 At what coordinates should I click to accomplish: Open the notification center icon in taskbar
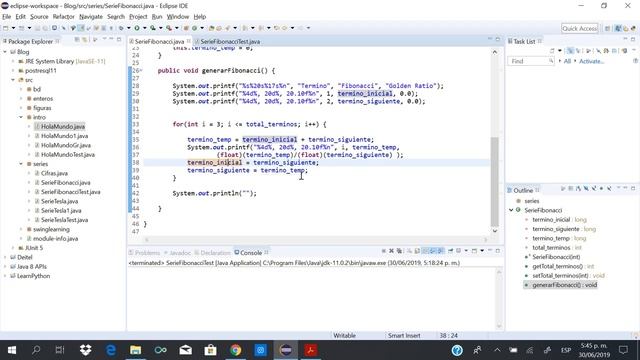coord(623,350)
